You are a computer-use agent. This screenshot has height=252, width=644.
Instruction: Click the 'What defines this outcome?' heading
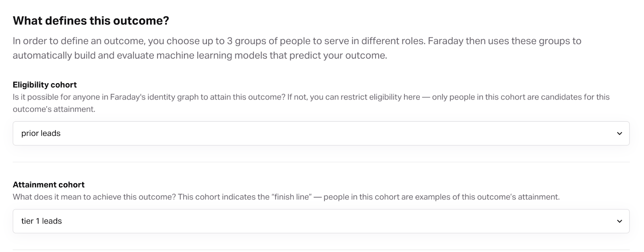pos(91,21)
